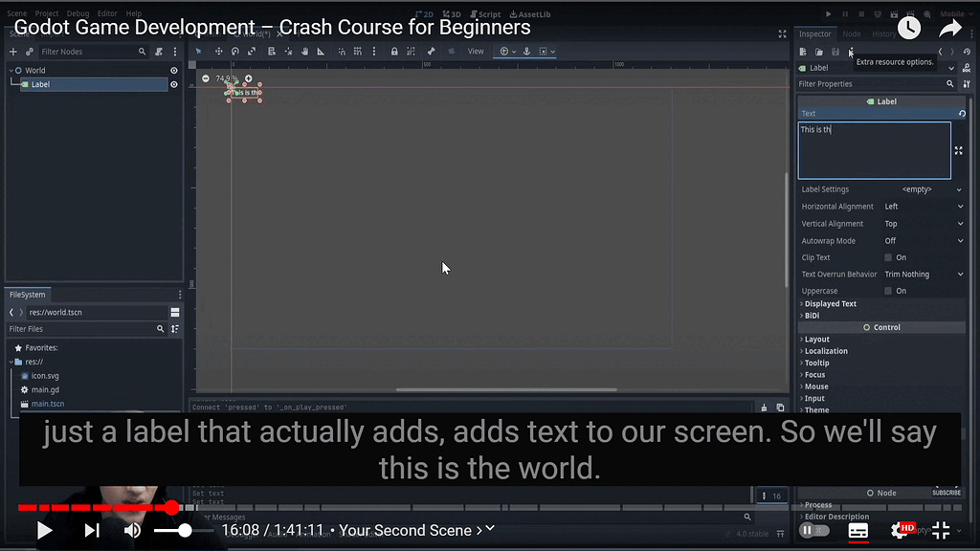Toggle smart snap in the toolbar

[342, 52]
